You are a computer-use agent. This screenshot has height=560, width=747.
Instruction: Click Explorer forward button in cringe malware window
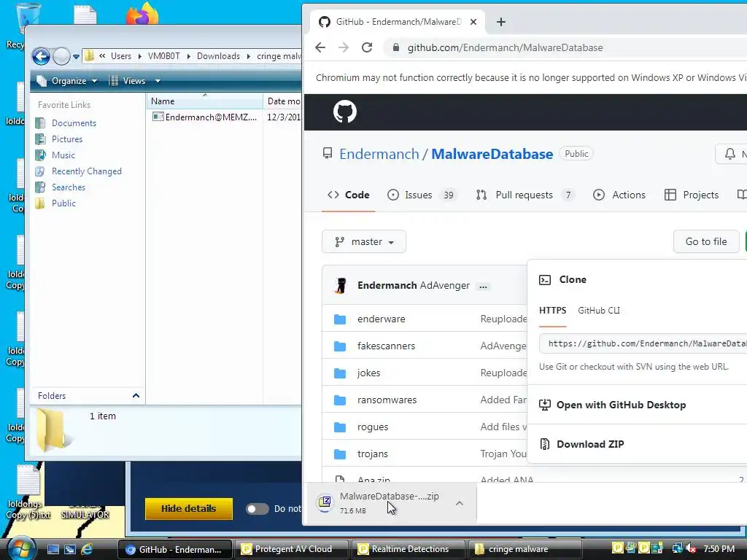[61, 57]
